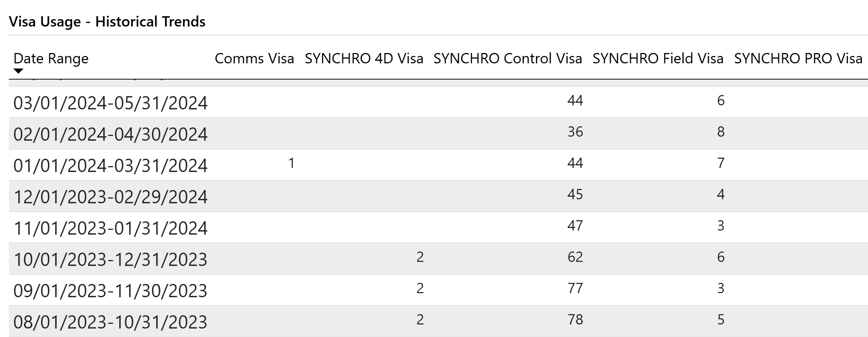Select the SYNCHRO Control Visa column header
Image resolution: width=868 pixels, height=337 pixels.
508,59
